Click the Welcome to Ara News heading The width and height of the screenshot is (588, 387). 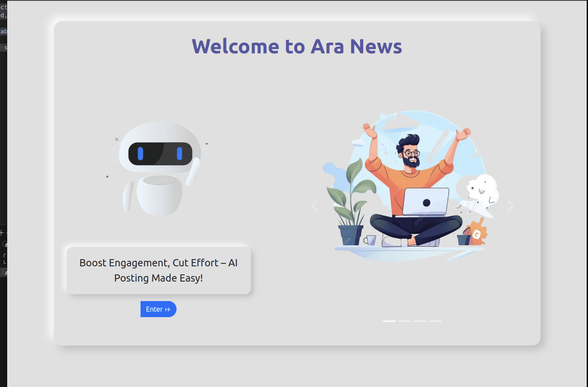tap(297, 46)
